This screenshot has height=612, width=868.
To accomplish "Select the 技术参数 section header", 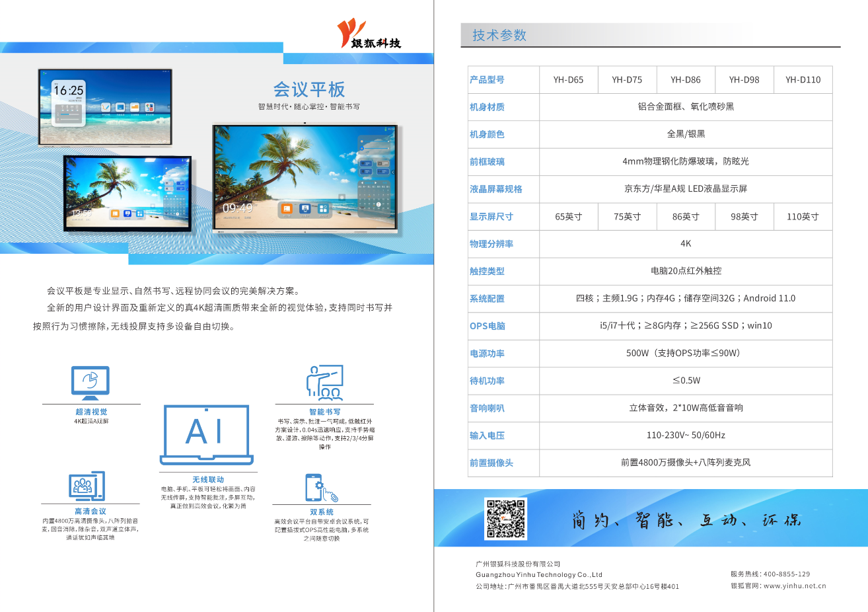I will pyautogui.click(x=499, y=36).
